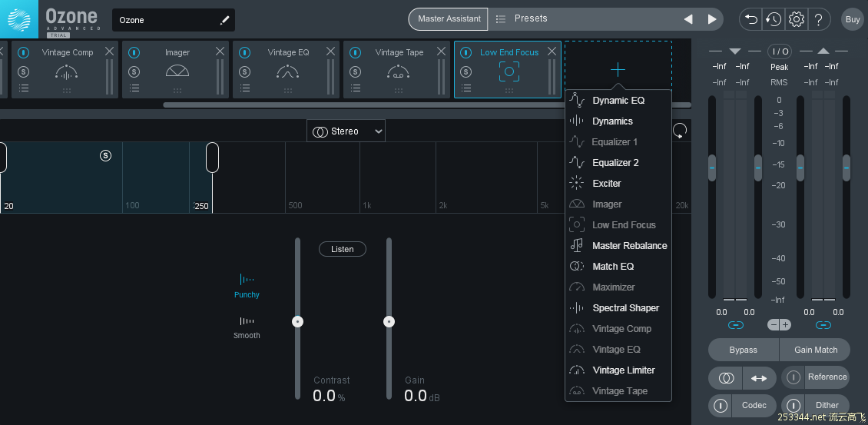The width and height of the screenshot is (868, 425).
Task: Click the Contrast slider handle
Action: [x=298, y=321]
